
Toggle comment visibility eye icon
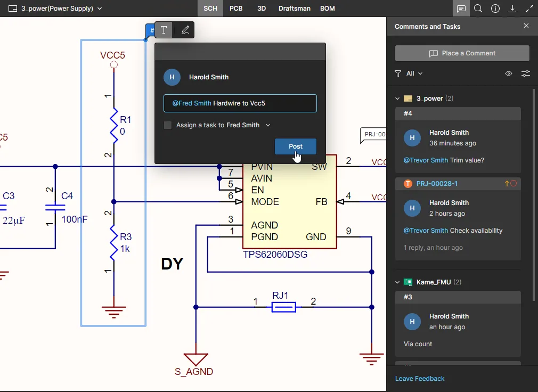click(509, 73)
